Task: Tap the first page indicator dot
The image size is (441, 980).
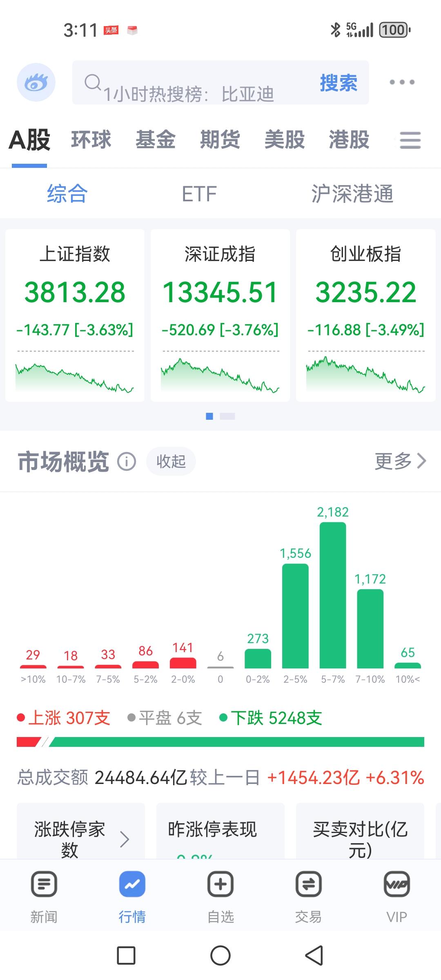Action: click(209, 416)
